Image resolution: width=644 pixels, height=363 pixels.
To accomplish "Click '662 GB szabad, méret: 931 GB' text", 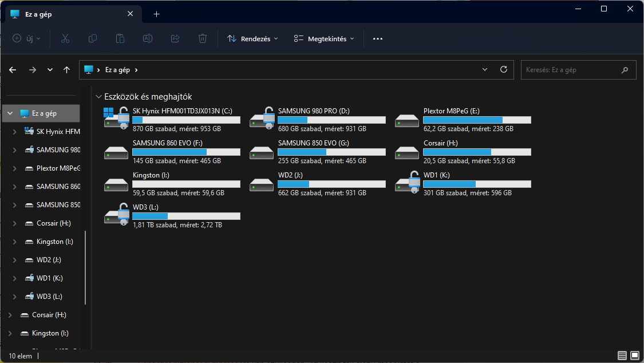I will [x=322, y=193].
